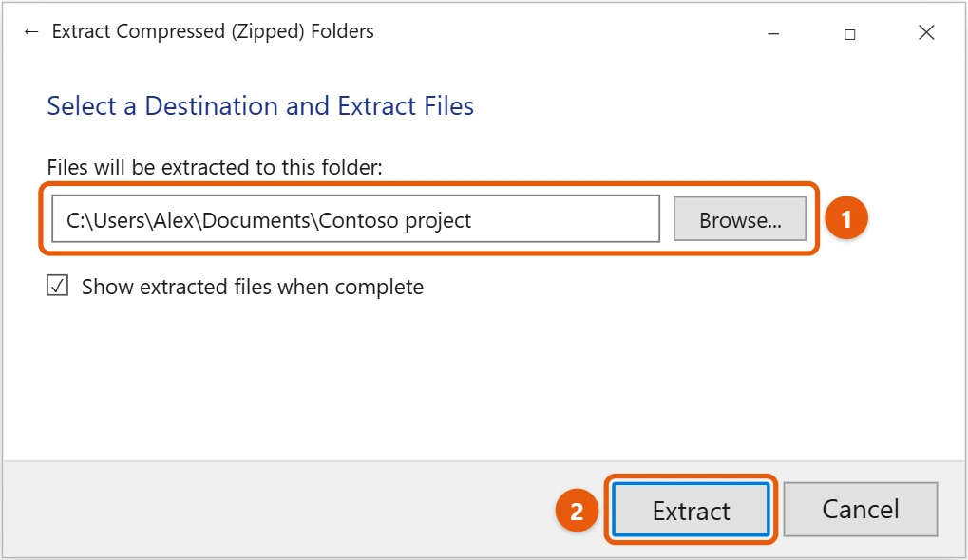Click the 'Extract Compressed (Zipped) Folders' window title
This screenshot has height=560, width=968.
[213, 31]
